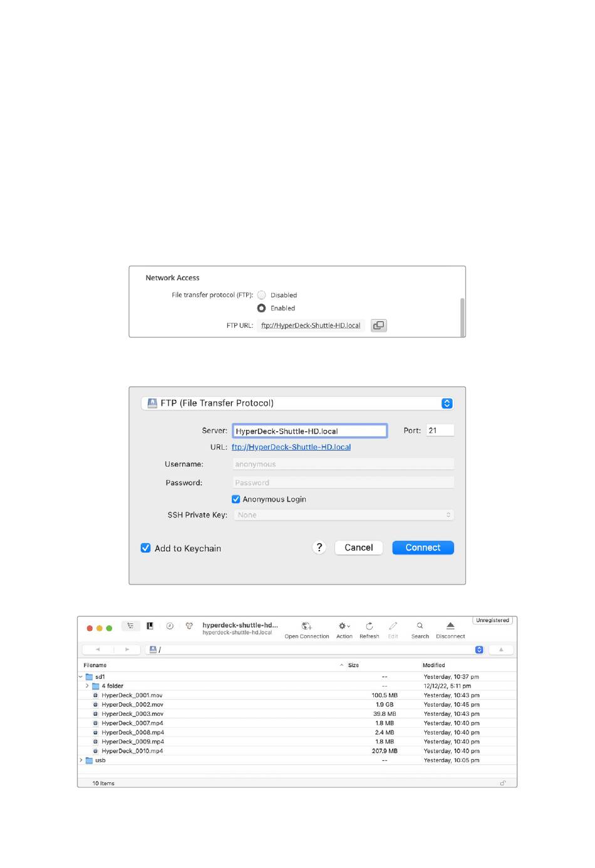Select the Enabled FTP radio button

262,308
